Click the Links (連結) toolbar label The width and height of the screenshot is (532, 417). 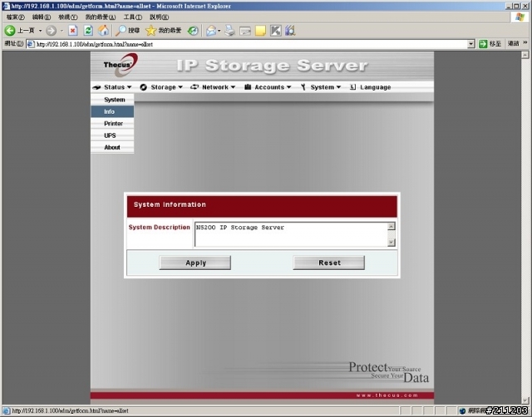514,43
